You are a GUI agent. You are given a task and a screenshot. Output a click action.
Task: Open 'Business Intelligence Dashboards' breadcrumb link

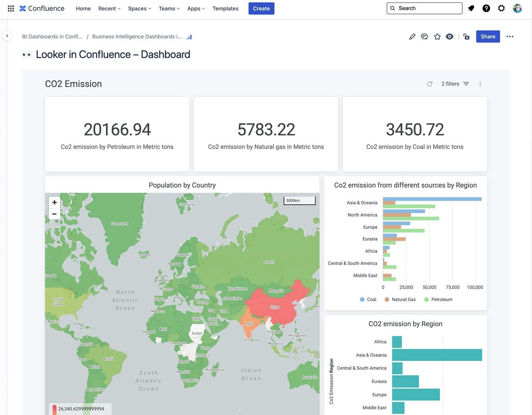137,37
